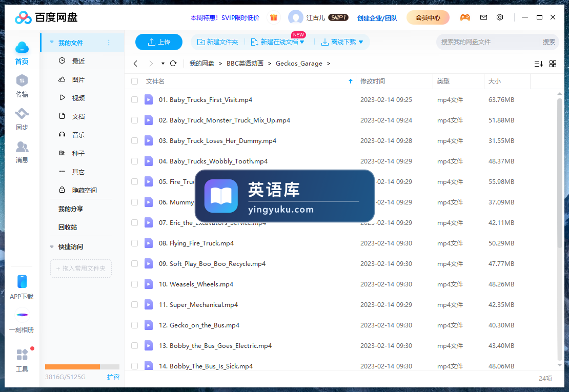Refresh the file list
Image resolution: width=569 pixels, height=392 pixels.
pyautogui.click(x=173, y=64)
